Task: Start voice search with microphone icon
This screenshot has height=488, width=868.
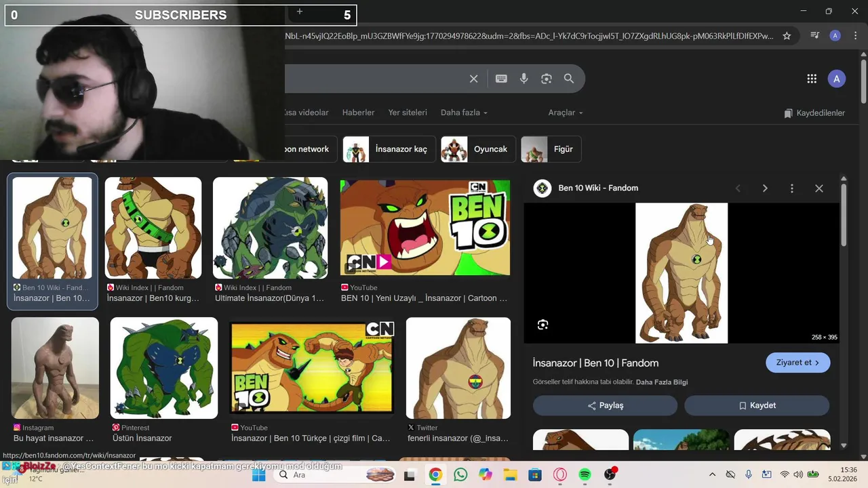Action: 524,79
